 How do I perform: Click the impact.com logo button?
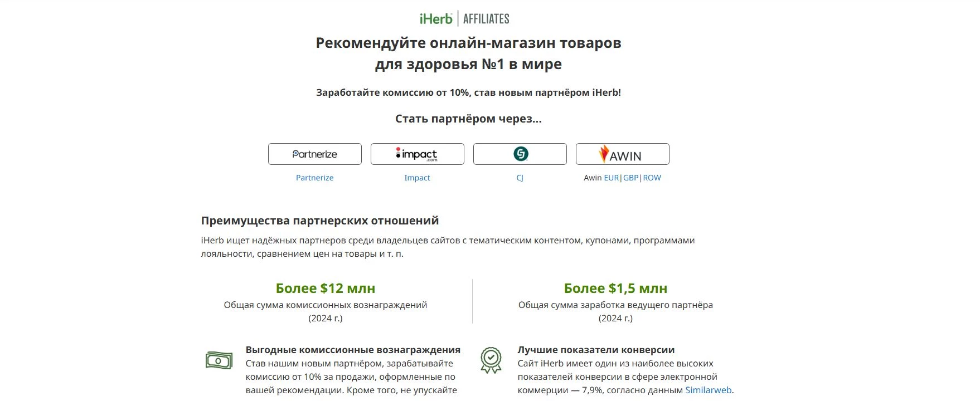418,154
